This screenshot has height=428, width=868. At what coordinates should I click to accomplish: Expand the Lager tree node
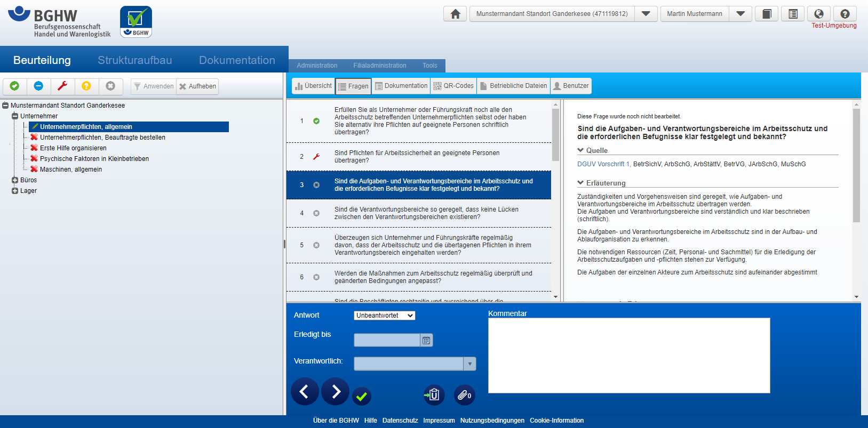(x=15, y=191)
